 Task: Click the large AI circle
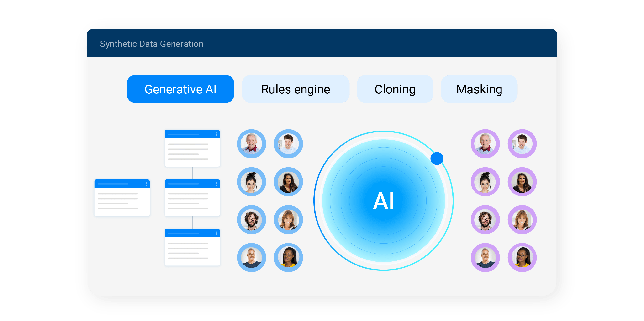point(383,201)
